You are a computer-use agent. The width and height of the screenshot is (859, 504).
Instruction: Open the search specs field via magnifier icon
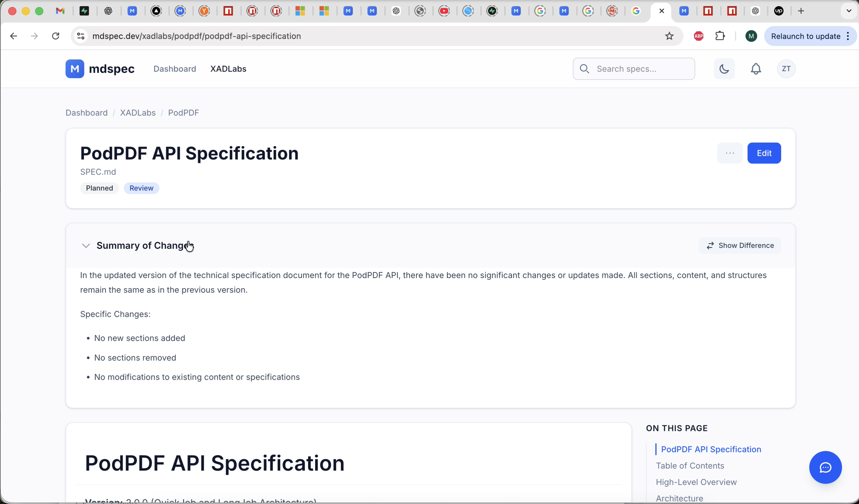[584, 68]
